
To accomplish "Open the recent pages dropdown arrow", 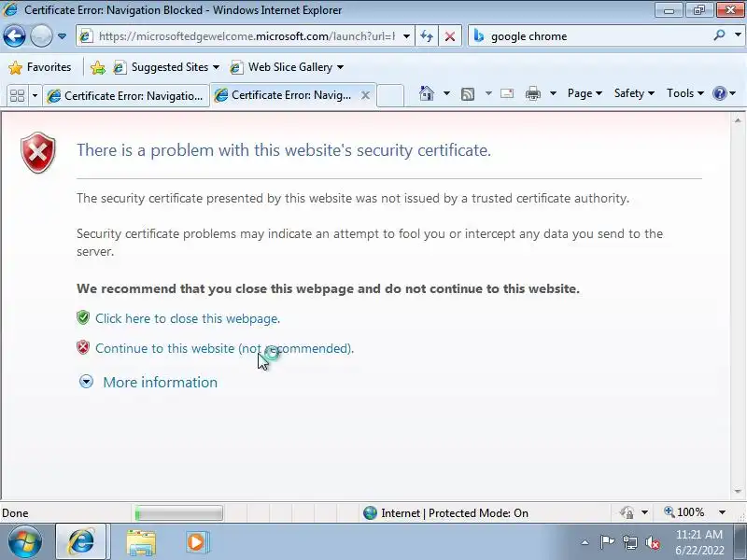I will point(62,36).
